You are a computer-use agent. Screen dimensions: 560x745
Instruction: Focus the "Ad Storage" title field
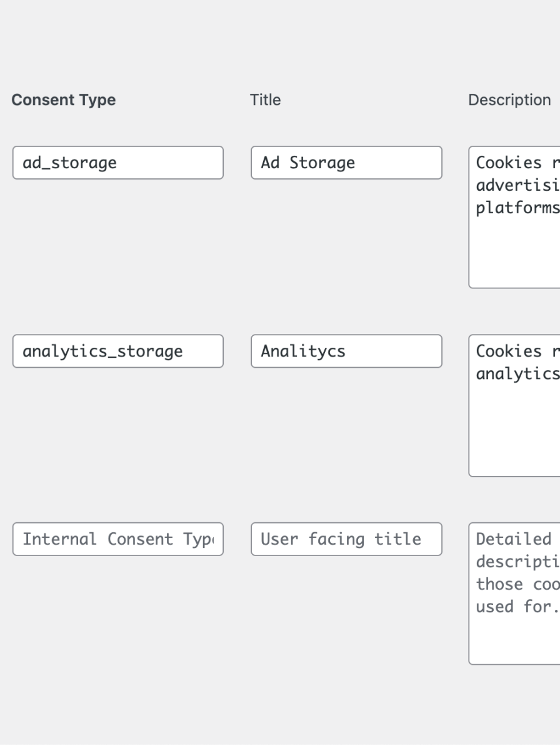point(346,163)
